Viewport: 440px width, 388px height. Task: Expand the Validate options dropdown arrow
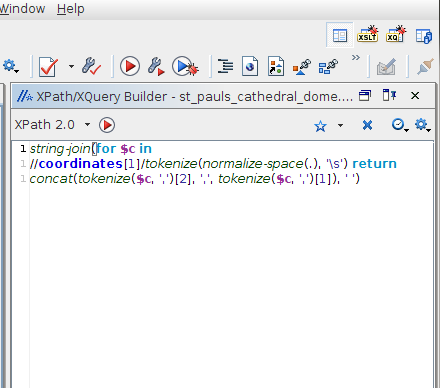coord(71,66)
